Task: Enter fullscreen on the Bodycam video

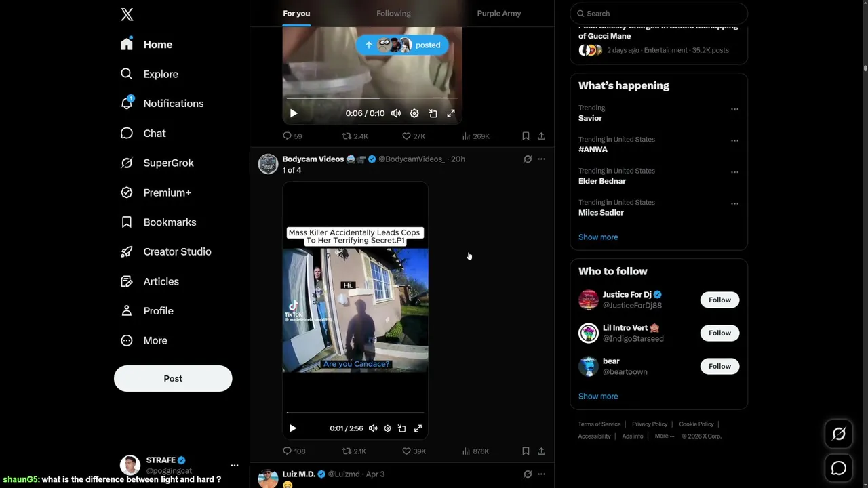Action: pyautogui.click(x=418, y=428)
